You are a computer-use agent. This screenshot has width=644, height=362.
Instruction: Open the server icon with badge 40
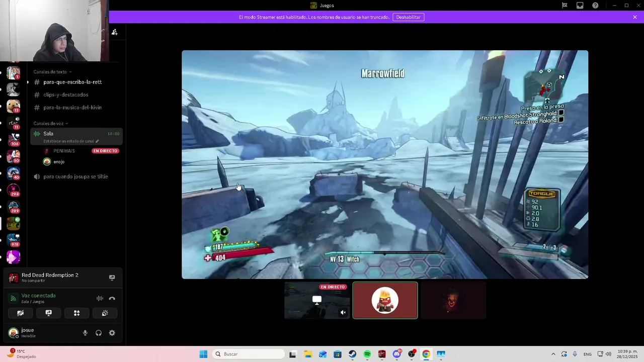coord(13,173)
